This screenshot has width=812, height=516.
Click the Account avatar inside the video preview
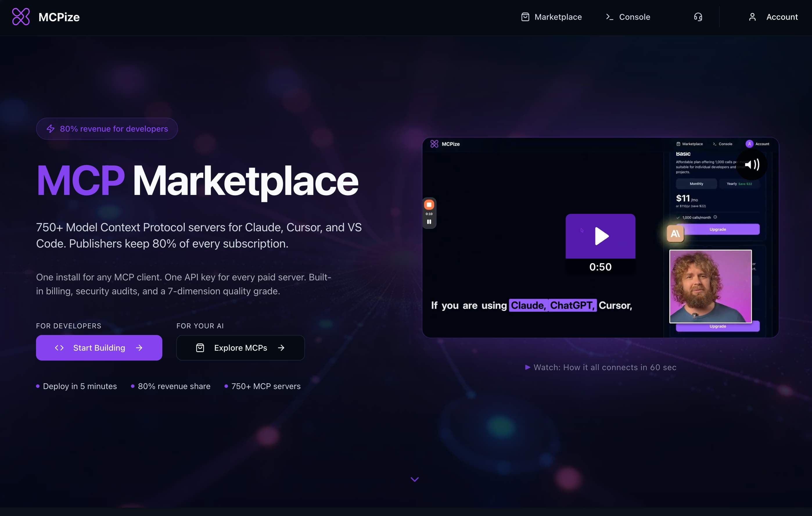pos(749,144)
